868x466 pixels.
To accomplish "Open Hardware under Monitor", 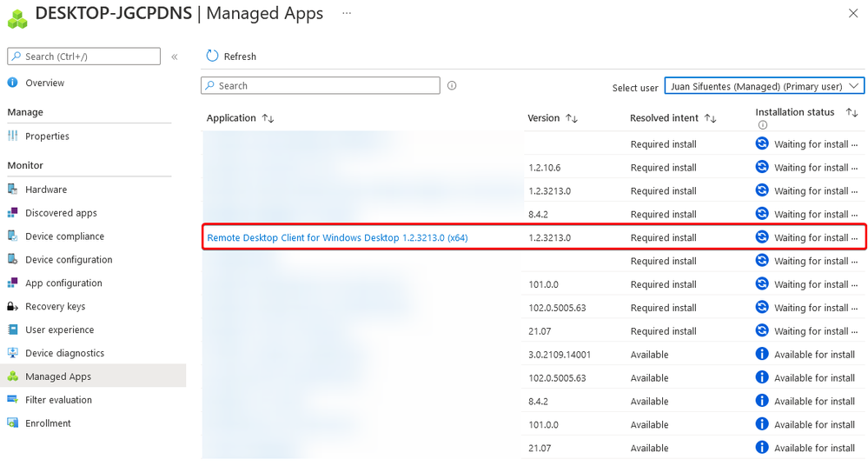I will pyautogui.click(x=46, y=189).
